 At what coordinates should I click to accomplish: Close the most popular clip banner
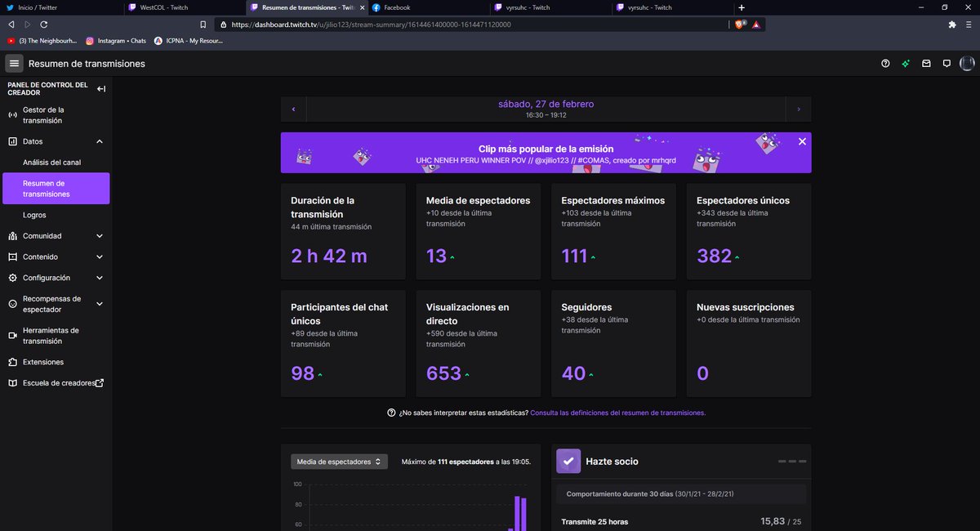[x=802, y=141]
